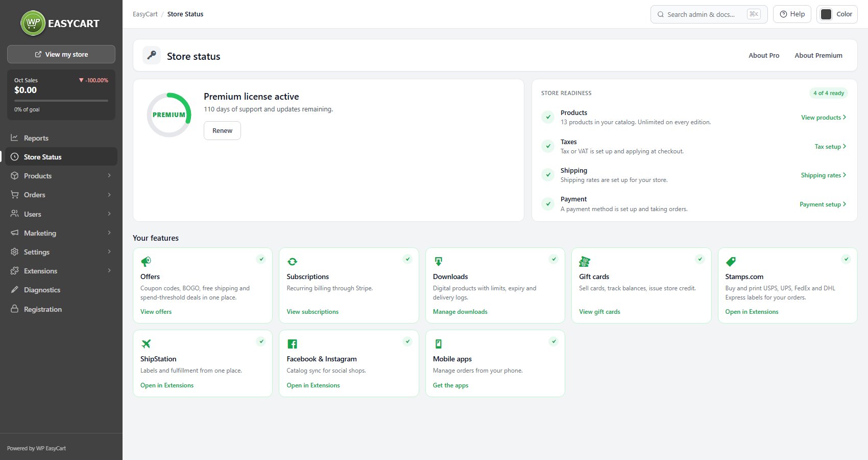Click the Gift cards card enabled checkmark
This screenshot has height=460, width=868.
[700, 259]
